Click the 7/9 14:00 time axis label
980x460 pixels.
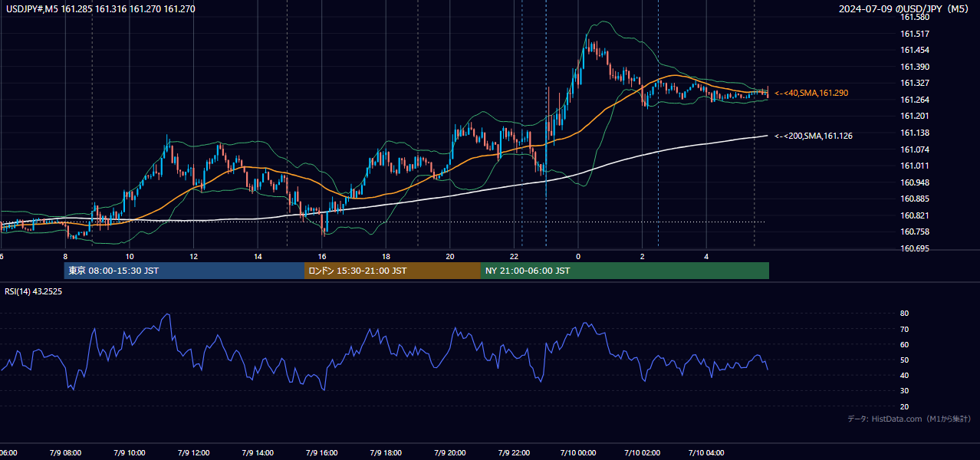pyautogui.click(x=258, y=453)
